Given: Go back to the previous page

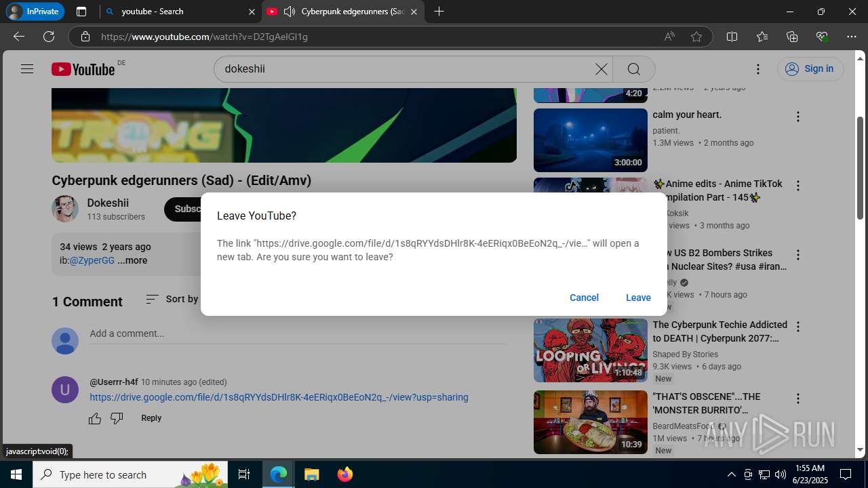Looking at the screenshot, I should coord(19,37).
